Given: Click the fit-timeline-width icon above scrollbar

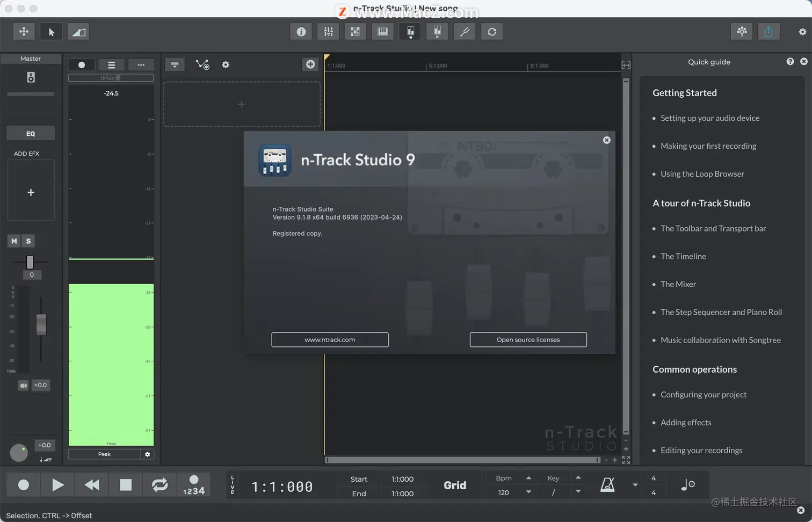Looking at the screenshot, I should [626, 65].
